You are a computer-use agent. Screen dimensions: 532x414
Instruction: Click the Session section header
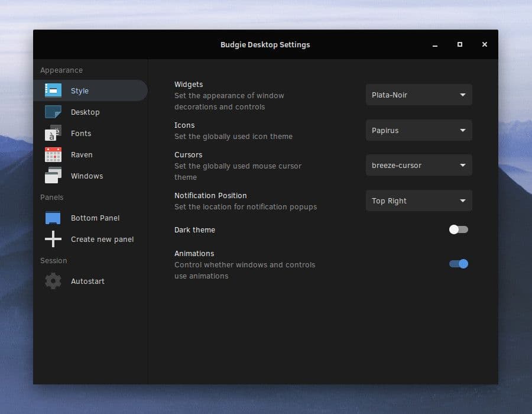pos(54,261)
